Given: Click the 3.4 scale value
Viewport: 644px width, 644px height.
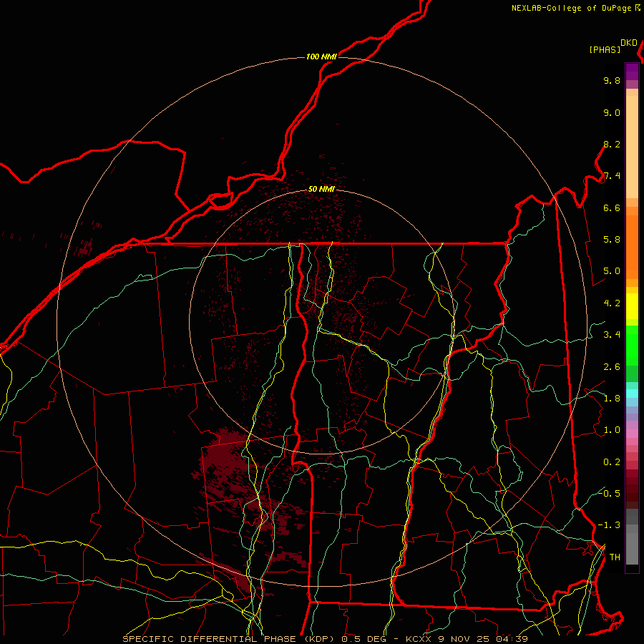Looking at the screenshot, I should tap(612, 335).
